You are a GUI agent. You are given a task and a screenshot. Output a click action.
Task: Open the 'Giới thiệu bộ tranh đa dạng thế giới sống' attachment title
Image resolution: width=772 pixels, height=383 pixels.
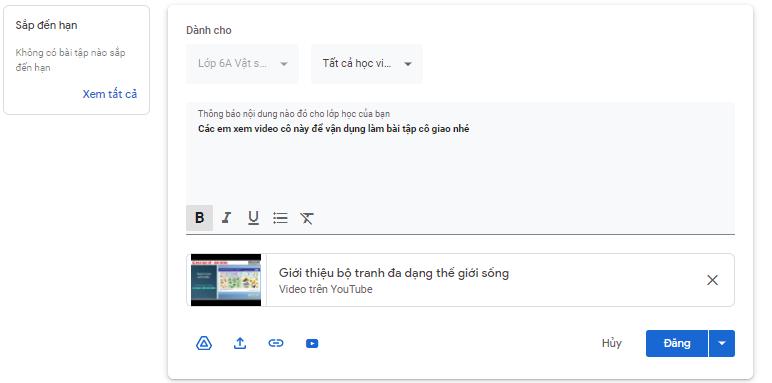click(394, 273)
